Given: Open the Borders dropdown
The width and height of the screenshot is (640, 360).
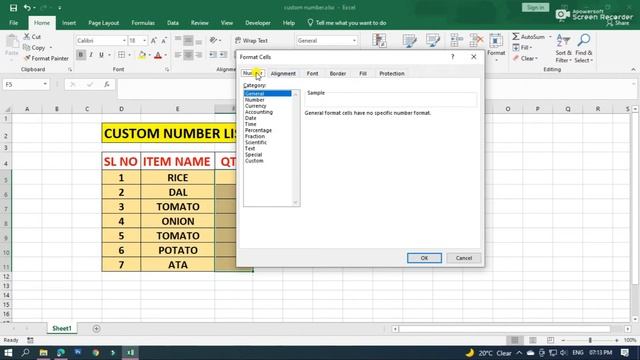Looking at the screenshot, I should click(x=129, y=55).
